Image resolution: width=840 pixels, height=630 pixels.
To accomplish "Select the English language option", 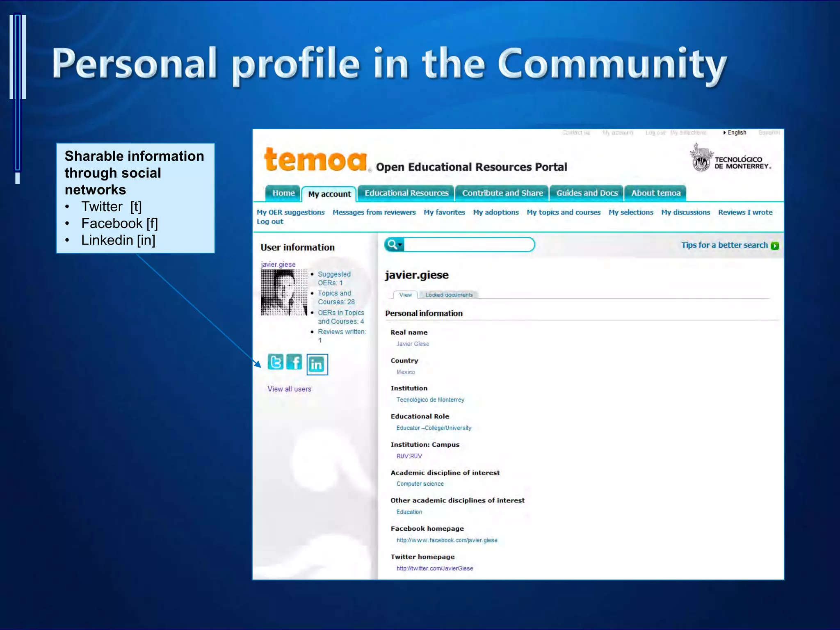I will [x=736, y=132].
